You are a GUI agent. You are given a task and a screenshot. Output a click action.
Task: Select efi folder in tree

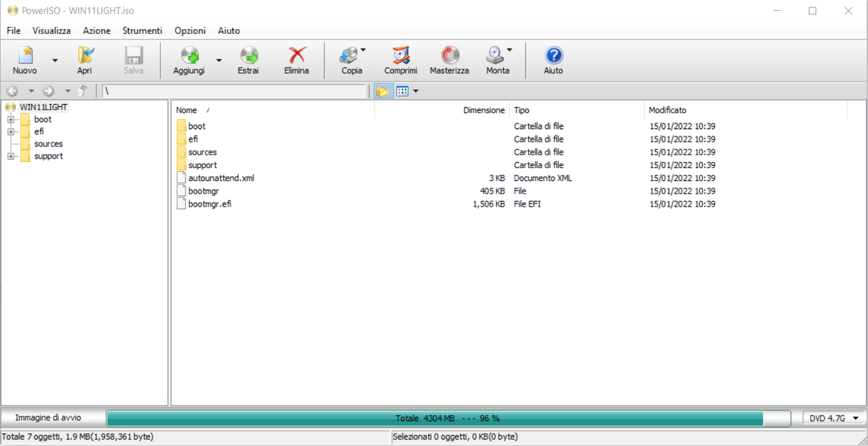pyautogui.click(x=39, y=131)
